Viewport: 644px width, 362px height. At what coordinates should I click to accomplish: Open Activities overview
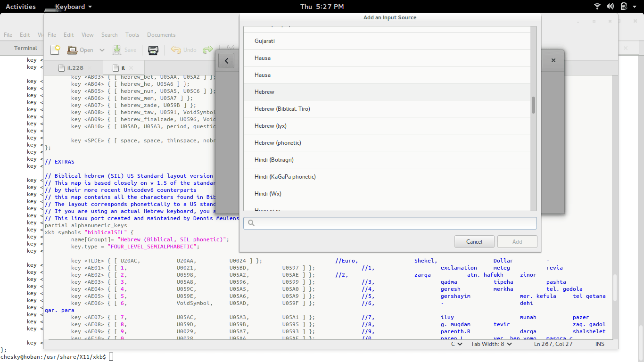(21, 7)
